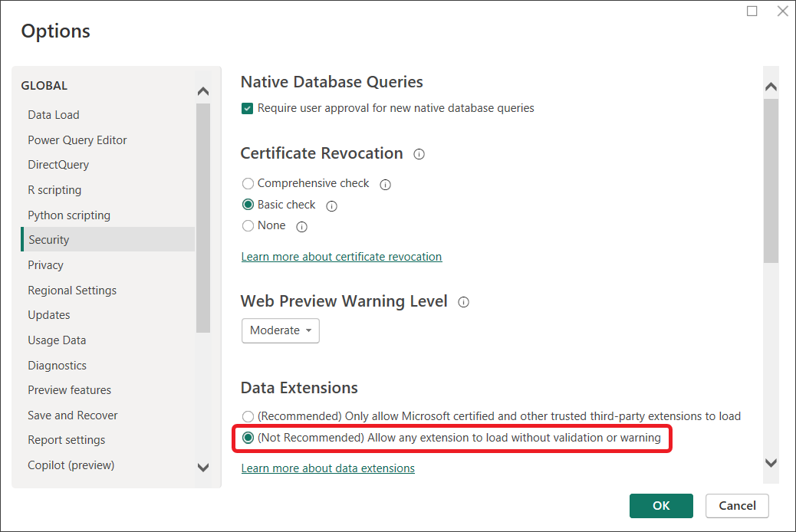Click the settings pane vertical scrollbar thumb
Viewport: 796px width, 532px height.
pos(771,180)
